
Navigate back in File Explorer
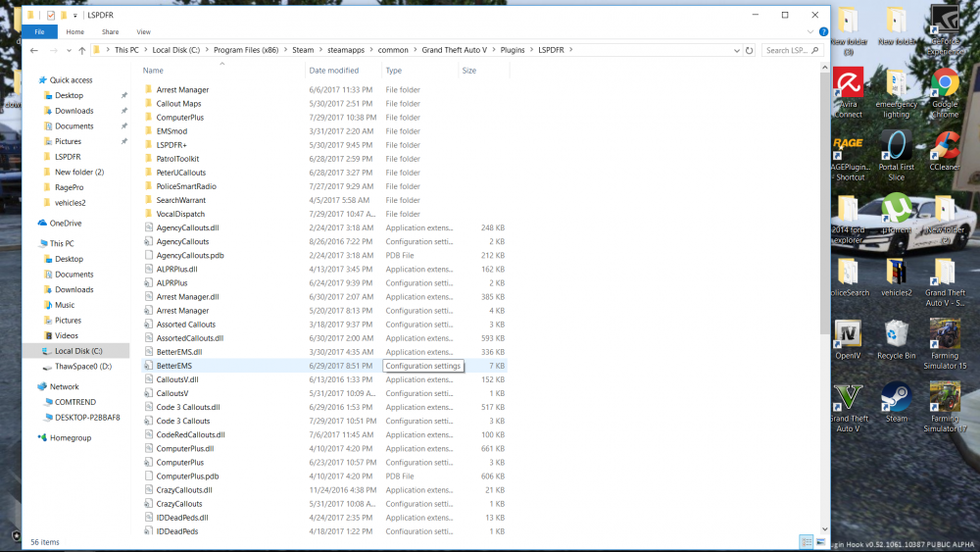tap(34, 50)
